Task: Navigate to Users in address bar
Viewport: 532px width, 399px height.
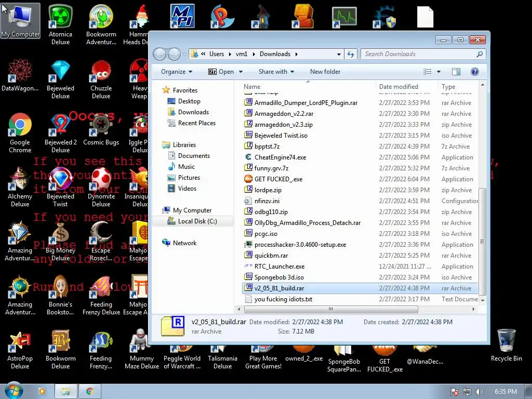Action: (217, 54)
